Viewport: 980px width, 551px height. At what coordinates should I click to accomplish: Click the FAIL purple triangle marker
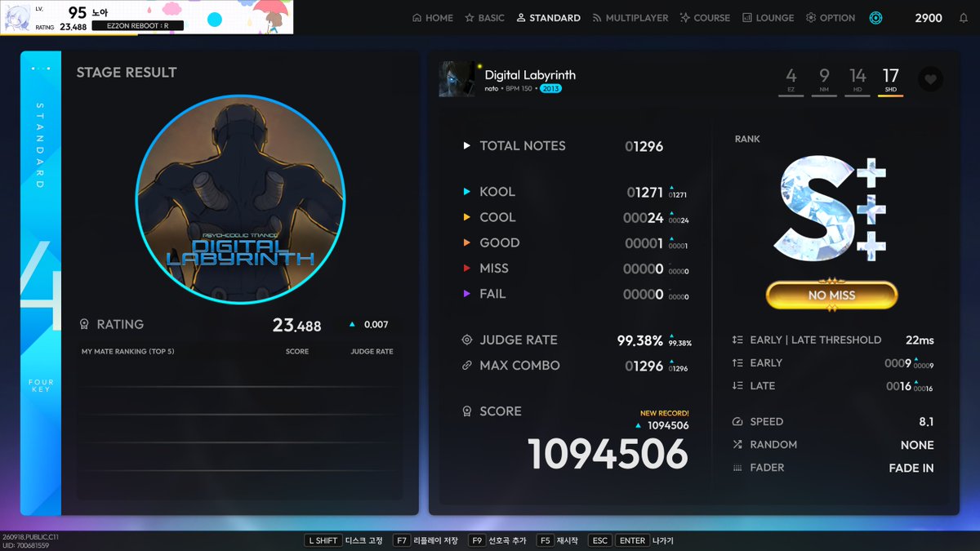point(466,293)
